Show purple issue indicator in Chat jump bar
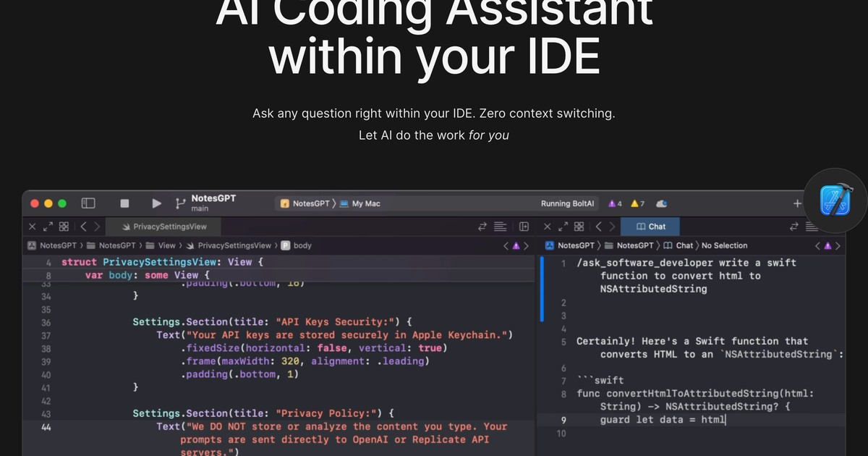 (829, 245)
